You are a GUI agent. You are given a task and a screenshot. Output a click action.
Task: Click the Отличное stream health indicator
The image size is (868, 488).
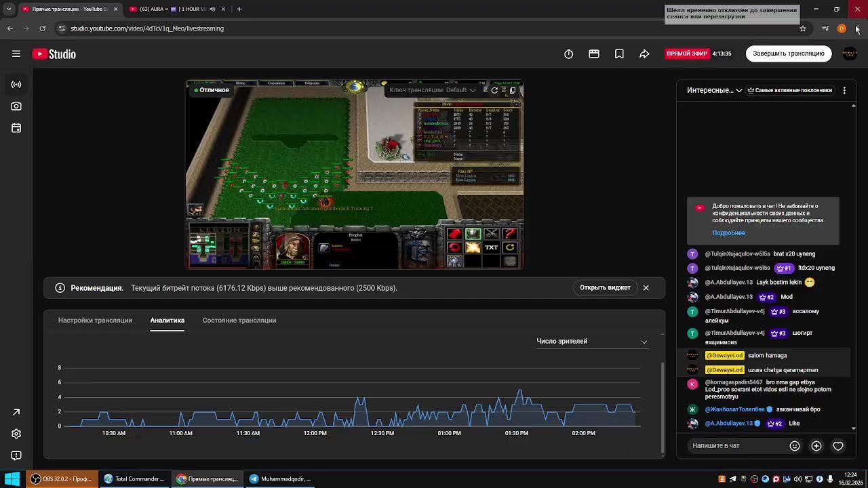[212, 90]
